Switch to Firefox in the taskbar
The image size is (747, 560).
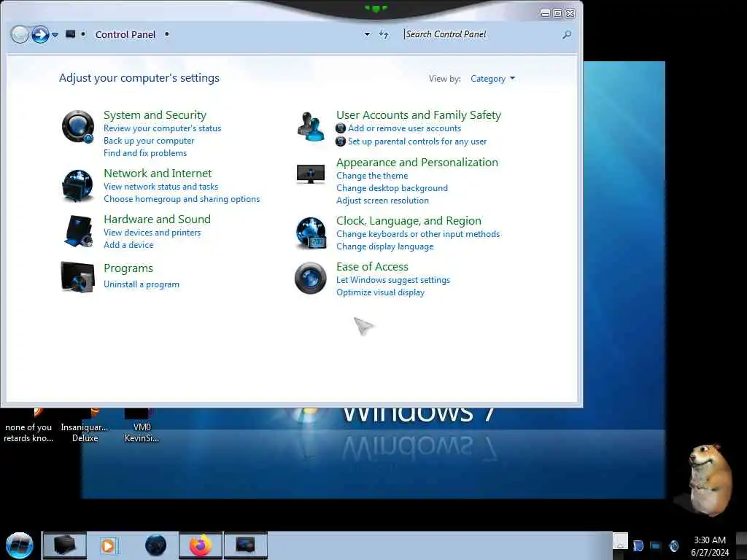click(201, 545)
